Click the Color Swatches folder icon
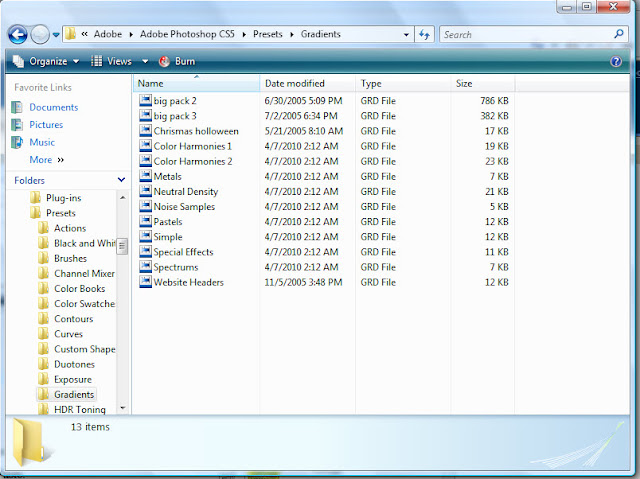The height and width of the screenshot is (479, 640). point(43,304)
